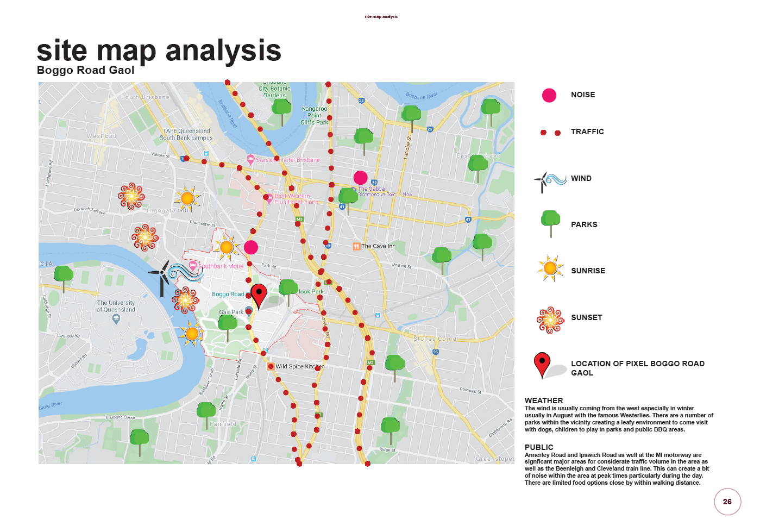The height and width of the screenshot is (532, 760).
Task: Click the sunrise icon on the river bend
Action: pos(191,334)
